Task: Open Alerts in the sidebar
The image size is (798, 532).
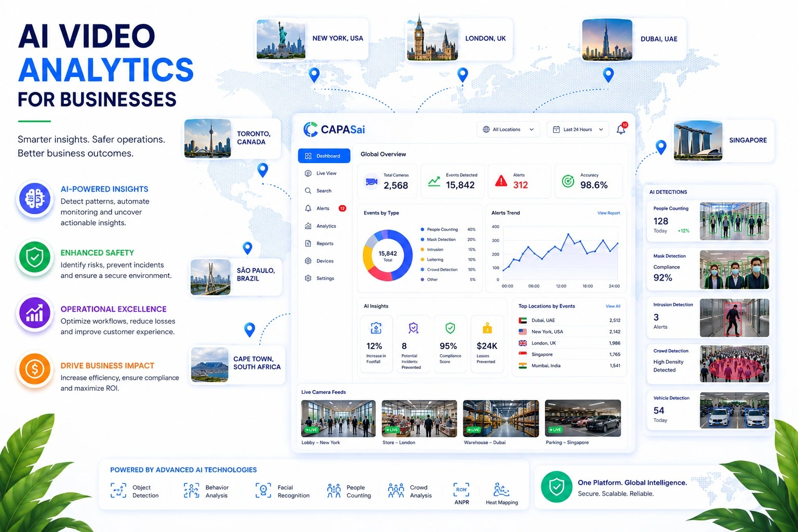Action: click(325, 208)
